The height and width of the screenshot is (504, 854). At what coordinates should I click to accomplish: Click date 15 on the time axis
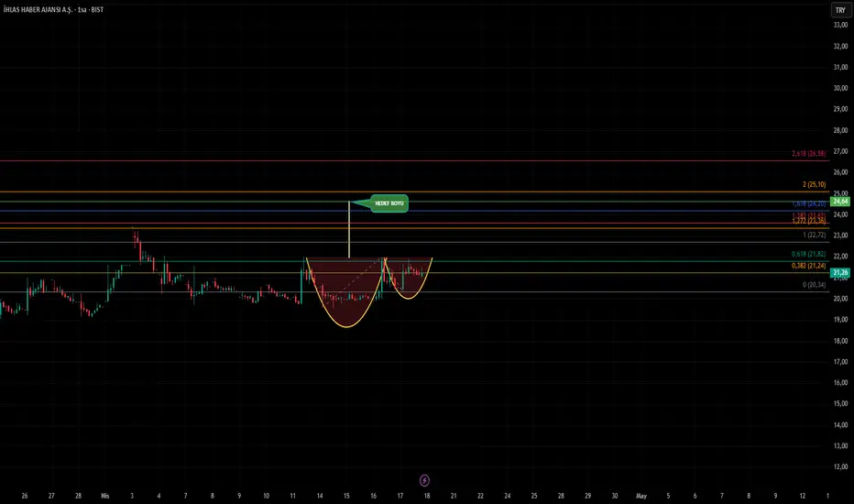click(346, 496)
